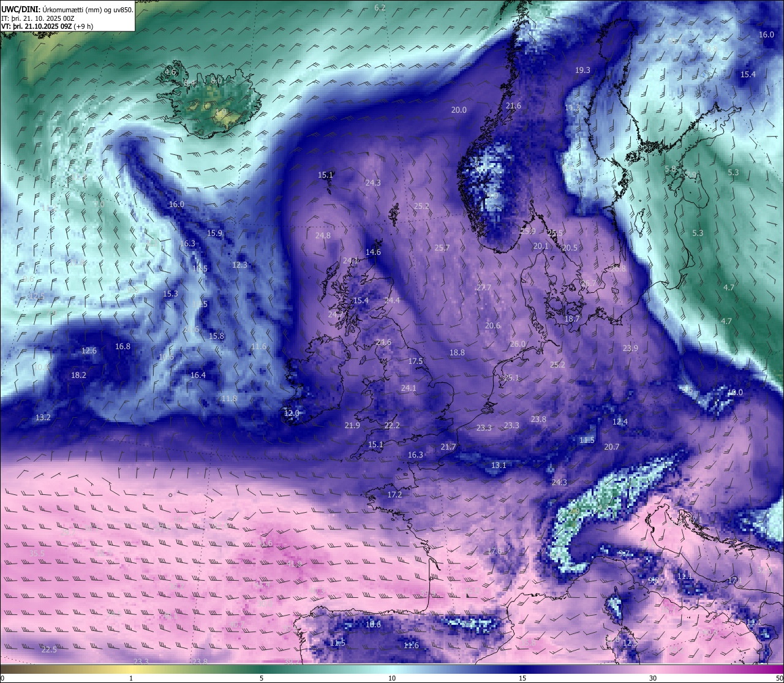The height and width of the screenshot is (683, 784).
Task: Click the '24.8' value label
Action: coord(323,236)
